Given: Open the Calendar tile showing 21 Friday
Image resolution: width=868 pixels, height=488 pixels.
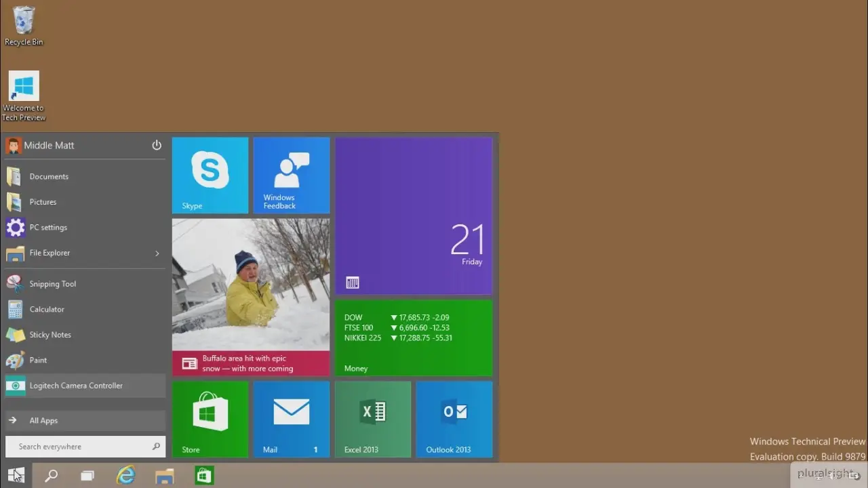Looking at the screenshot, I should coord(414,216).
